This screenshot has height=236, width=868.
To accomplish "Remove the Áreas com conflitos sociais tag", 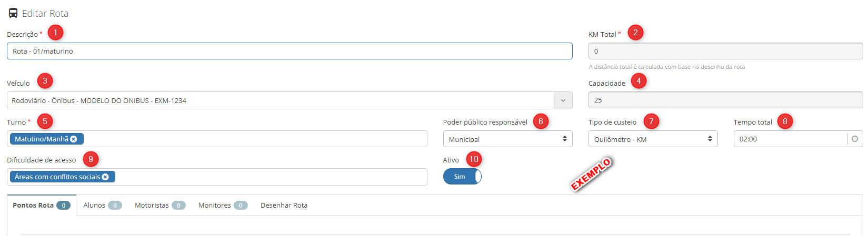I will 105,177.
